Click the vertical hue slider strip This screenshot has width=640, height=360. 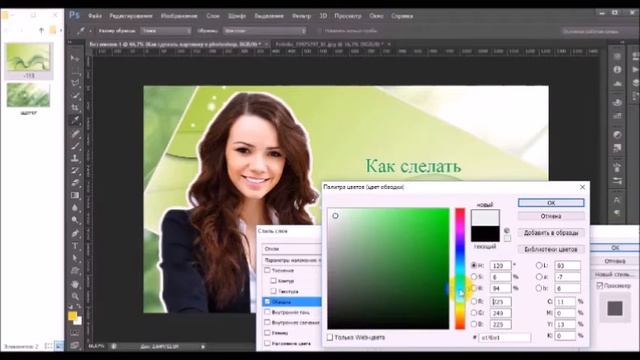pos(460,268)
